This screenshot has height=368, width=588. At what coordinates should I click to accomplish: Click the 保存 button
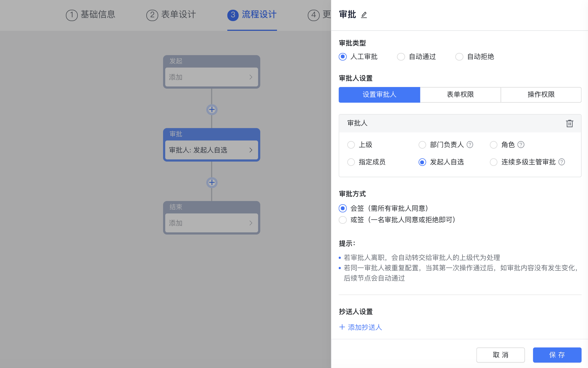(557, 355)
